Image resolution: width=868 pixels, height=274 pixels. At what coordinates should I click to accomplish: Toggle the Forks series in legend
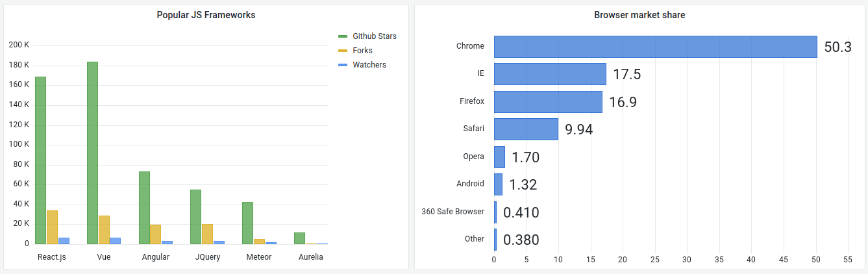coord(364,51)
